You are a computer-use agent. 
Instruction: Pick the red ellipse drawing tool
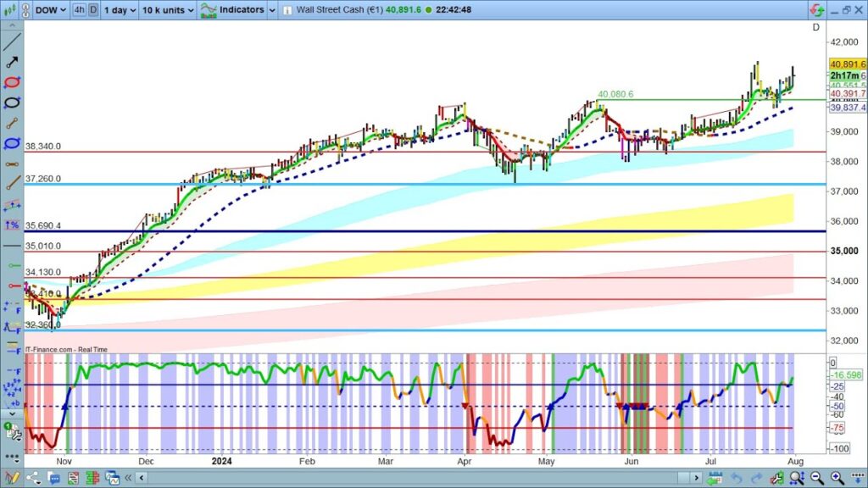pos(12,83)
